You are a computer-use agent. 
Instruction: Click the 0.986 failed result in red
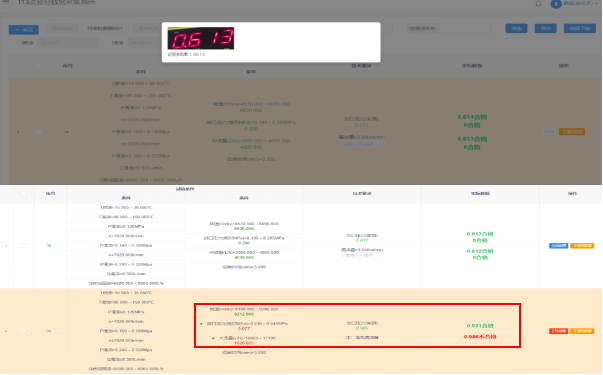[480, 337]
